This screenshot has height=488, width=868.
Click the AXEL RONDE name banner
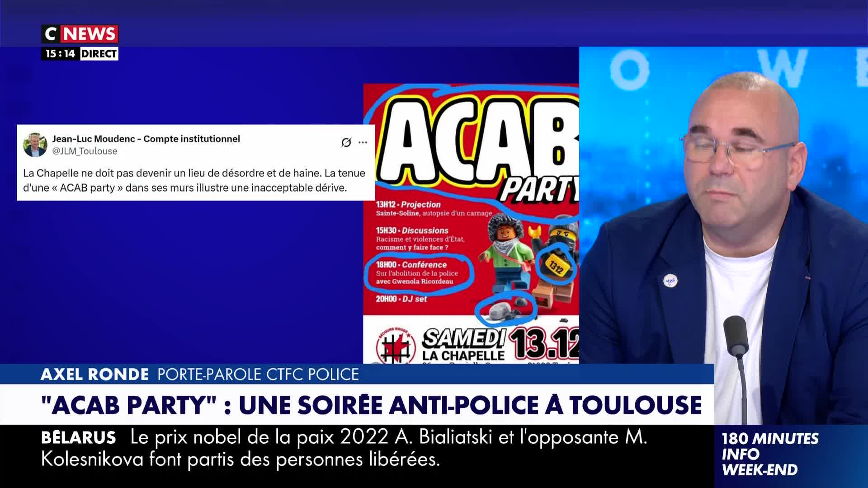(x=200, y=375)
